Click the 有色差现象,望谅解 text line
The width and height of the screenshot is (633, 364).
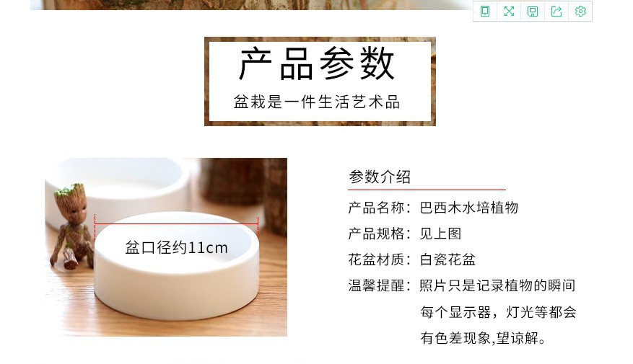tap(483, 338)
